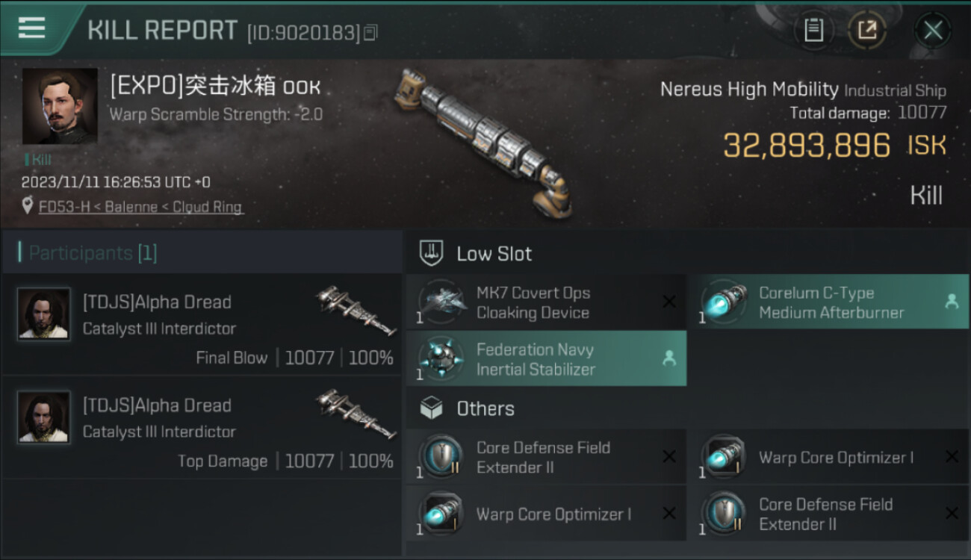Viewport: 971px width, 560px height.
Task: View victim pilot portrait
Action: coord(60,106)
